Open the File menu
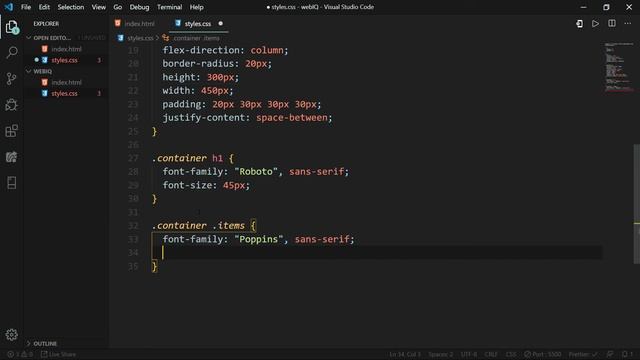The image size is (640, 360). coord(26,7)
